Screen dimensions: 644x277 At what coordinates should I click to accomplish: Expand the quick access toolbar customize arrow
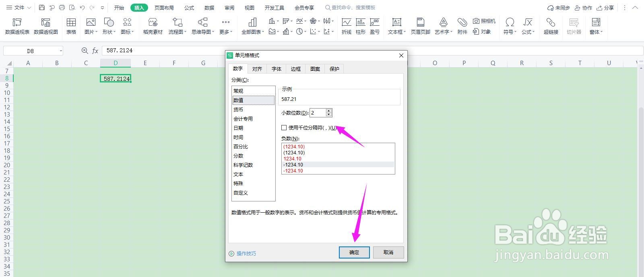[x=103, y=8]
